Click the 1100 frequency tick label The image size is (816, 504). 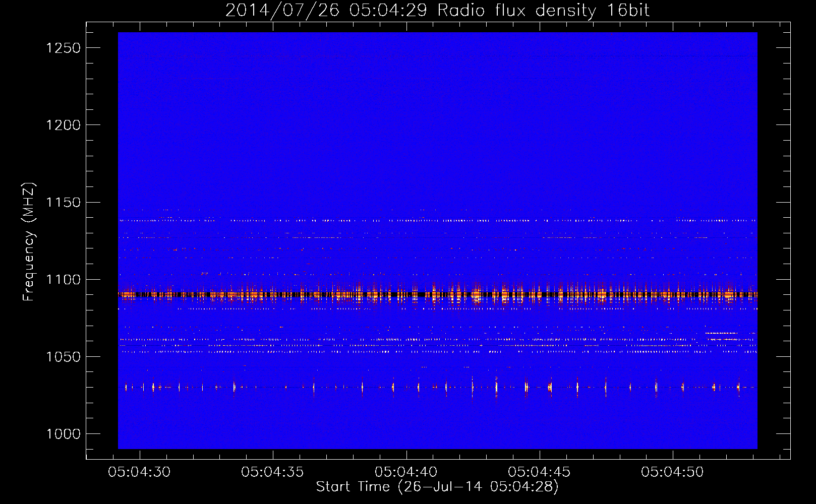click(x=63, y=280)
